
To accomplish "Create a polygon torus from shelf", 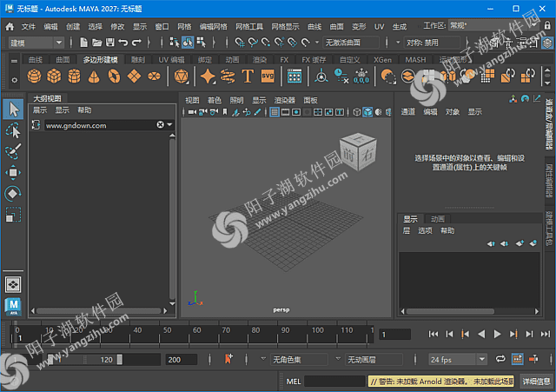I will [x=114, y=76].
